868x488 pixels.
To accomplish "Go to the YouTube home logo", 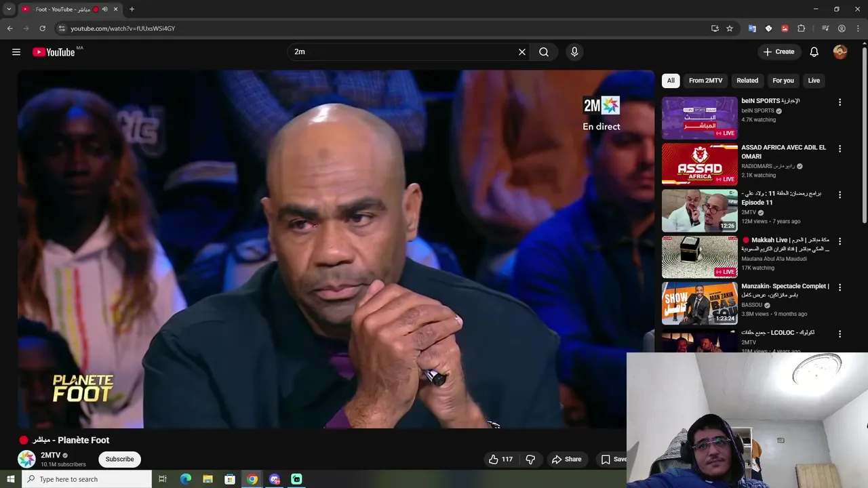I will 54,52.
